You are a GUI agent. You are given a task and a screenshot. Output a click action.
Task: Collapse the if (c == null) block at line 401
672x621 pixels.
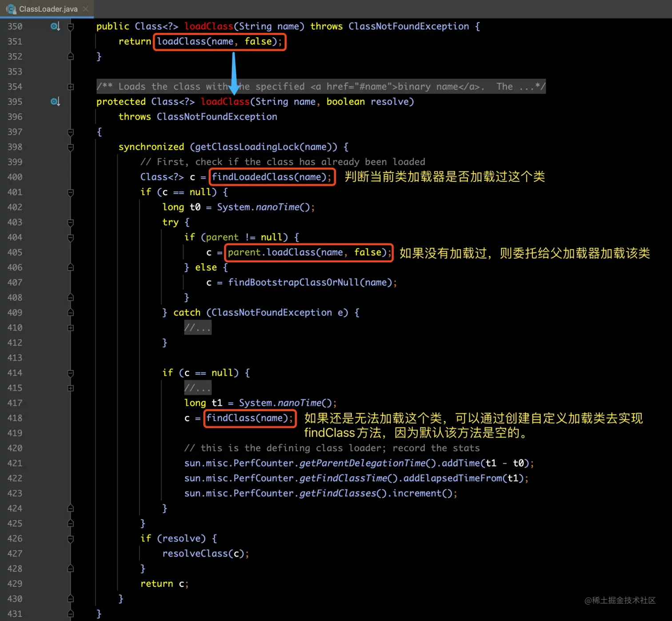point(71,192)
